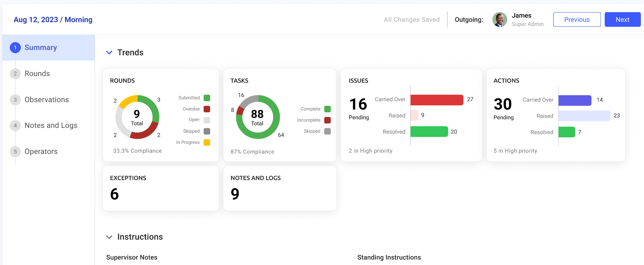Click the Rounds donut chart center
This screenshot has width=644, height=265.
click(137, 117)
